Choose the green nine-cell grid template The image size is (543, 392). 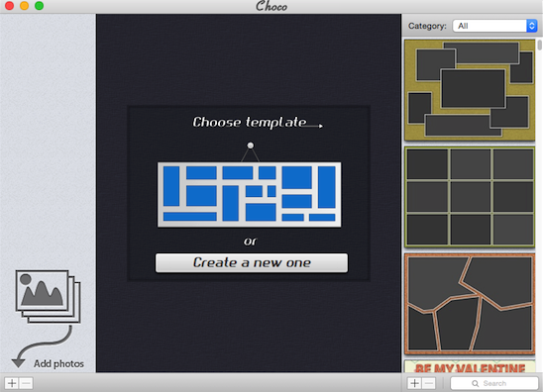[470, 197]
